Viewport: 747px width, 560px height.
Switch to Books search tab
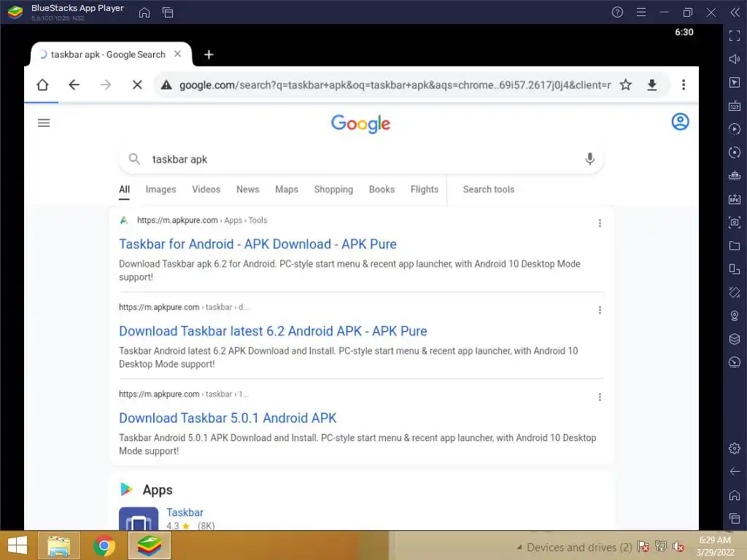tap(382, 189)
